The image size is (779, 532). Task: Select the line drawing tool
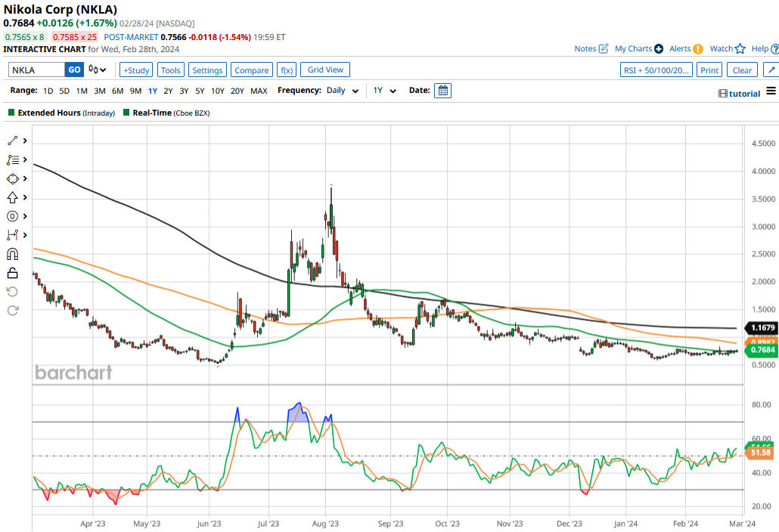[x=13, y=141]
